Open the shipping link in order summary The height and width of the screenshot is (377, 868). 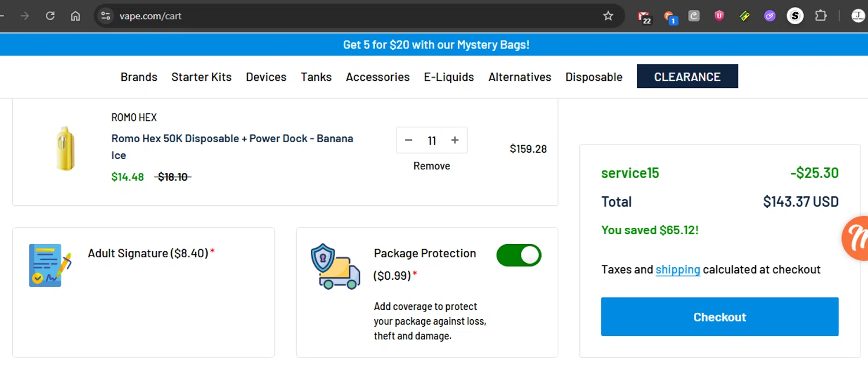pyautogui.click(x=678, y=269)
